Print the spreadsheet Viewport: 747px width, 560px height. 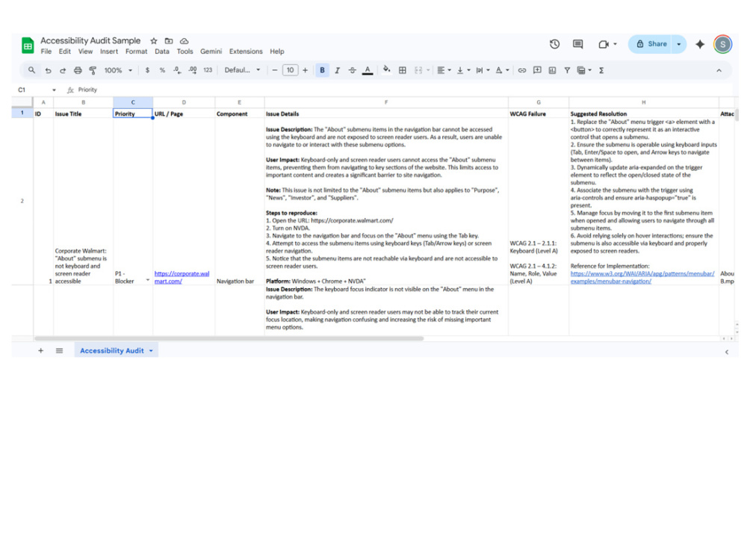coord(78,70)
